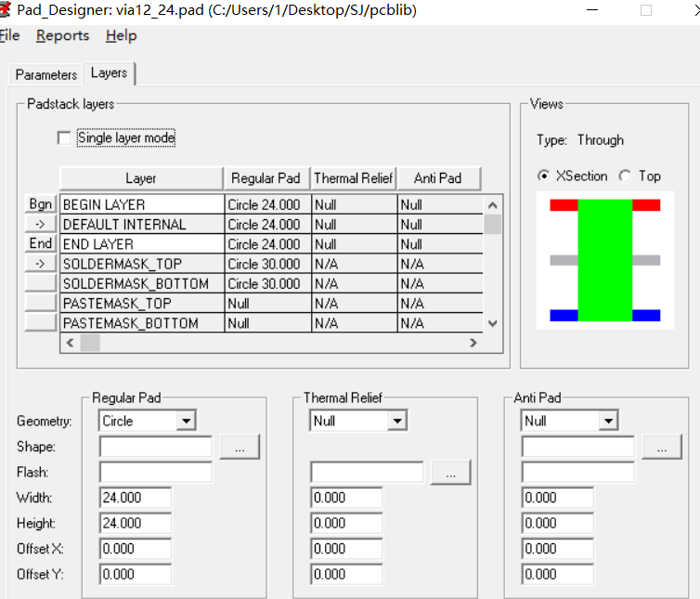Click the red top layer in cross-section preview
700x599 pixels.
coord(564,205)
